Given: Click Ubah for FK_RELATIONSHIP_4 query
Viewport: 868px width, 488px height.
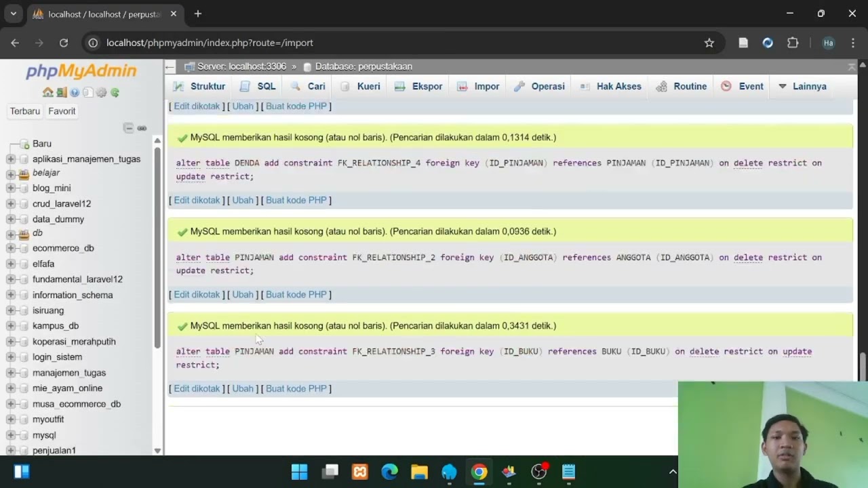Looking at the screenshot, I should tap(243, 200).
